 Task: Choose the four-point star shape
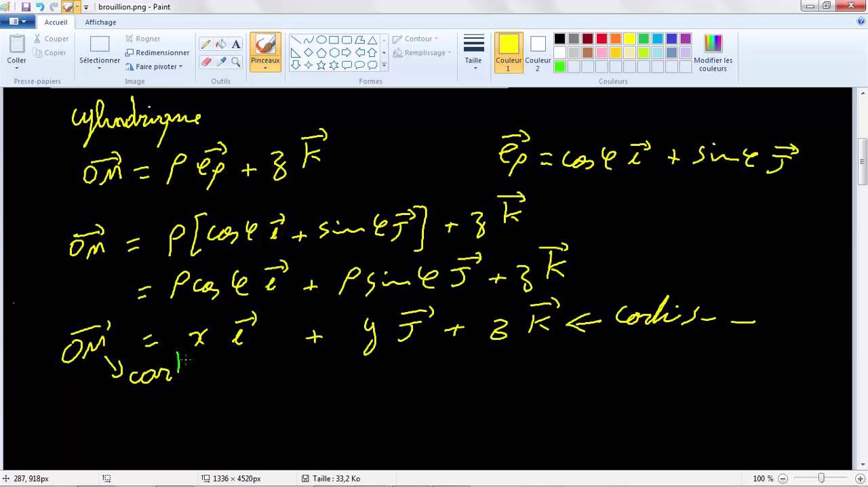point(309,65)
